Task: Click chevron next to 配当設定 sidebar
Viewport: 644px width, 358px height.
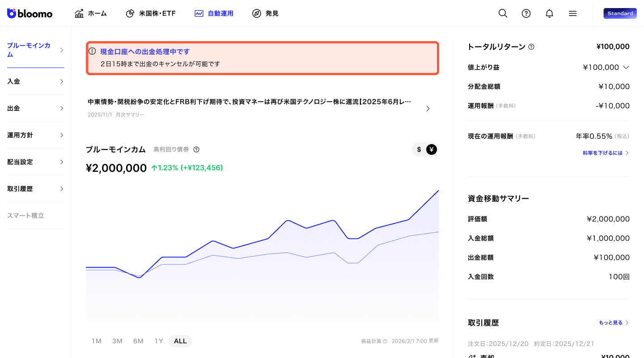Action: point(62,162)
